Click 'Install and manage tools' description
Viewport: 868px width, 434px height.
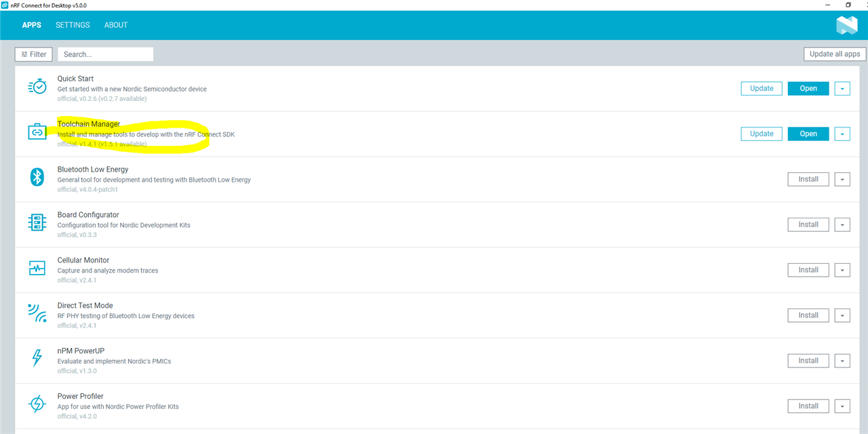146,134
